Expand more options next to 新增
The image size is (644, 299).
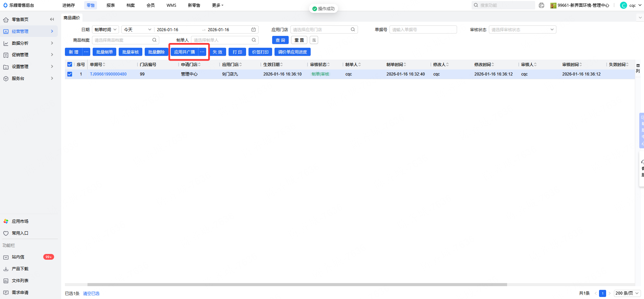pos(87,52)
